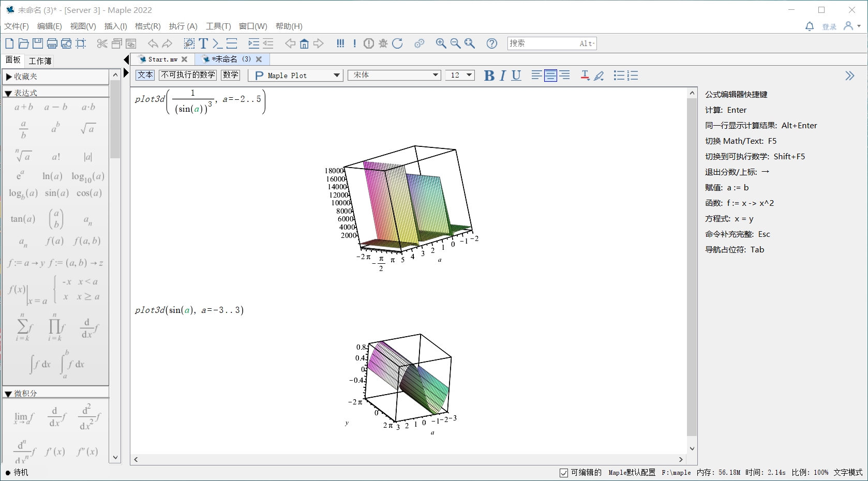
Task: Click the 不可执行的数学 button
Action: [188, 75]
